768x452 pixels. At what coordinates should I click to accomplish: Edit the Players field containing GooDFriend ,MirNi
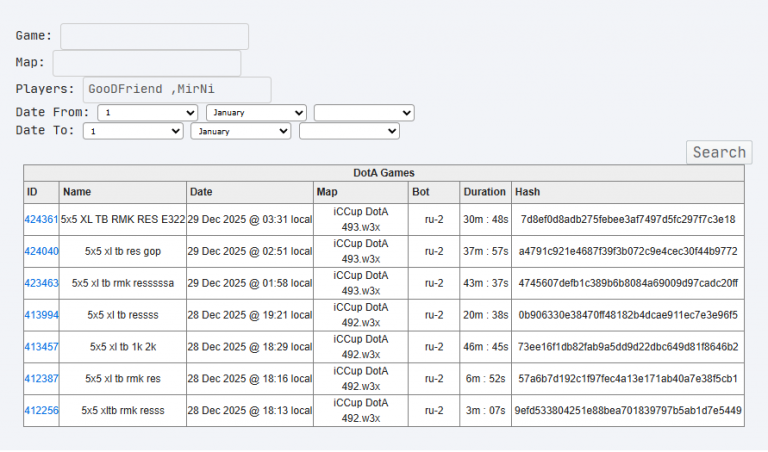coord(177,90)
